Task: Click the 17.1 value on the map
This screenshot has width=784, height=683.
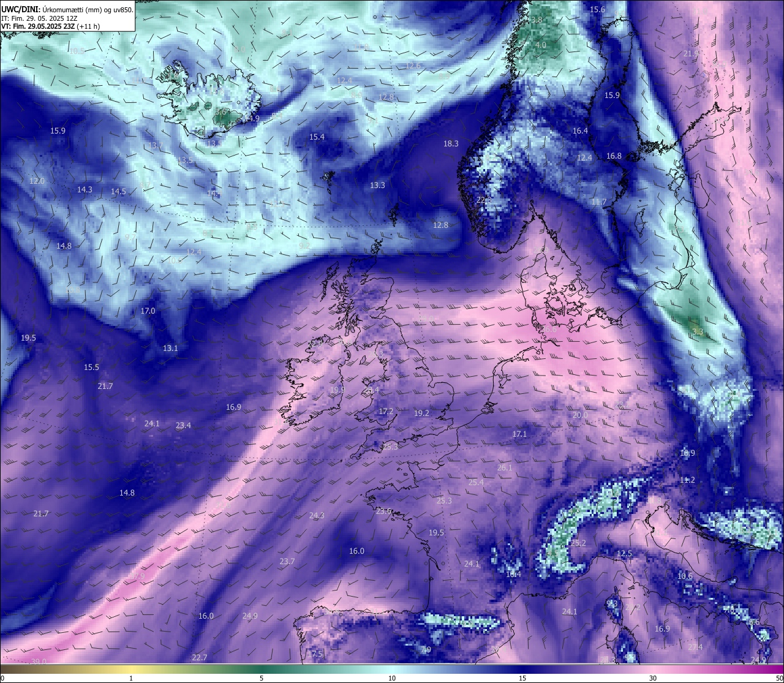Action: click(x=519, y=434)
